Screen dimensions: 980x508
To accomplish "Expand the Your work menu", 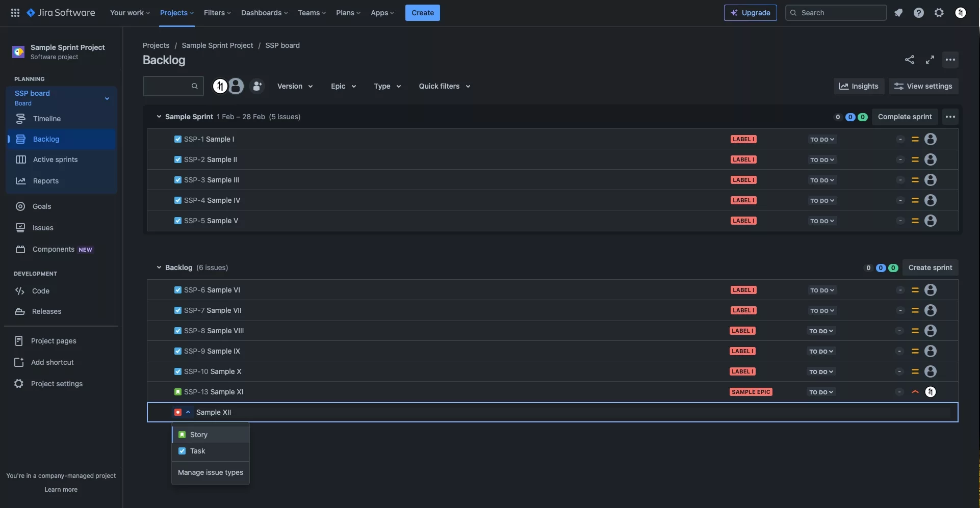I will 130,13.
